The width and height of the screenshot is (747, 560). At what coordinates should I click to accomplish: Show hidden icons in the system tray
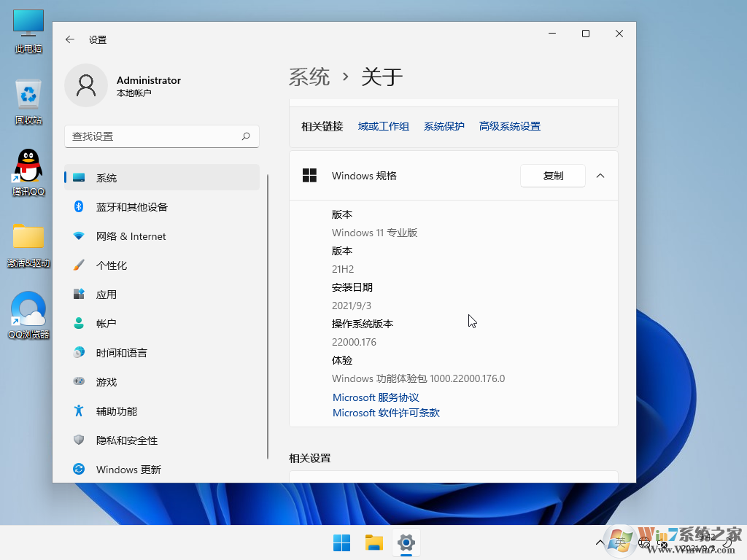coord(600,542)
